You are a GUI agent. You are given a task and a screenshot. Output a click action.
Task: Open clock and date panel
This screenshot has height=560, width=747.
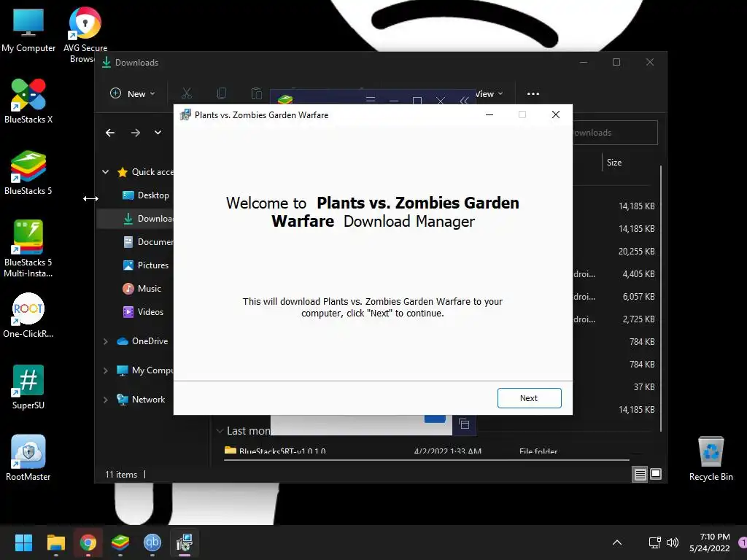[x=709, y=542]
